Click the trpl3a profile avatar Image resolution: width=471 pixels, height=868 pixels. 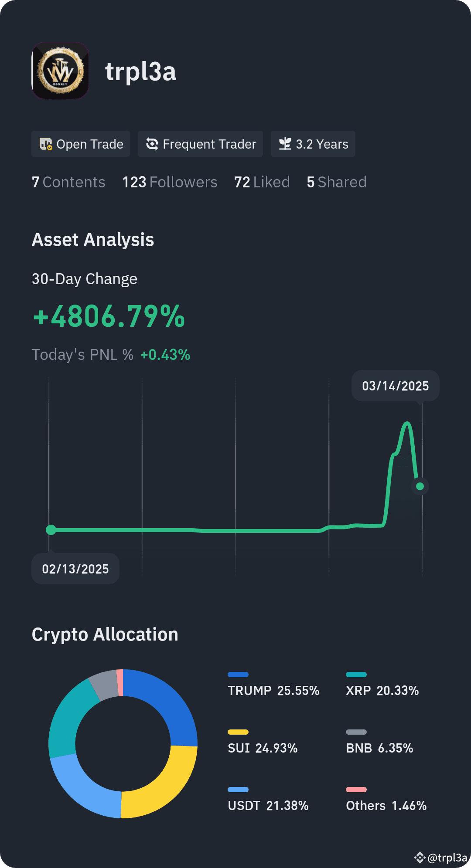60,71
